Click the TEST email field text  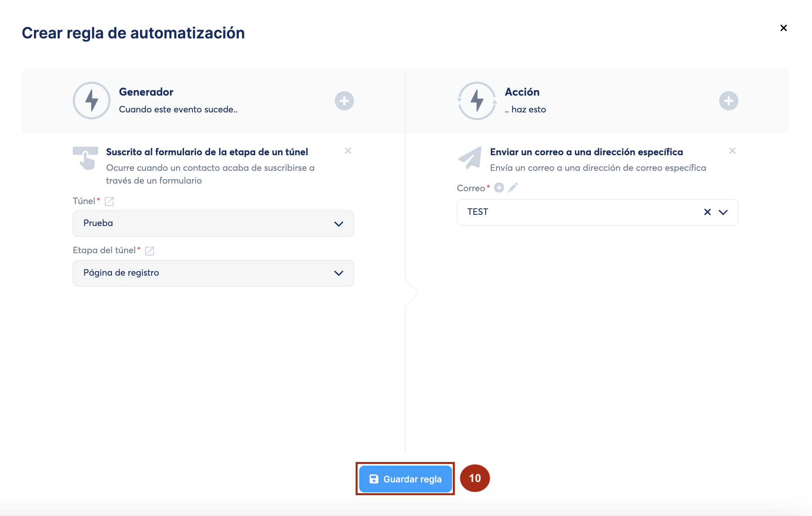click(478, 212)
